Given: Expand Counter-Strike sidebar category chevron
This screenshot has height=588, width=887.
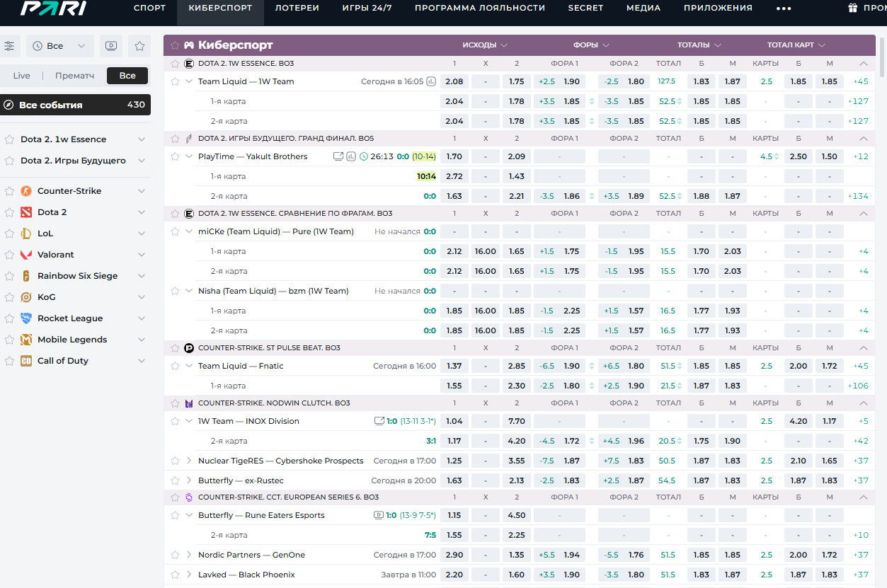Looking at the screenshot, I should tap(142, 191).
